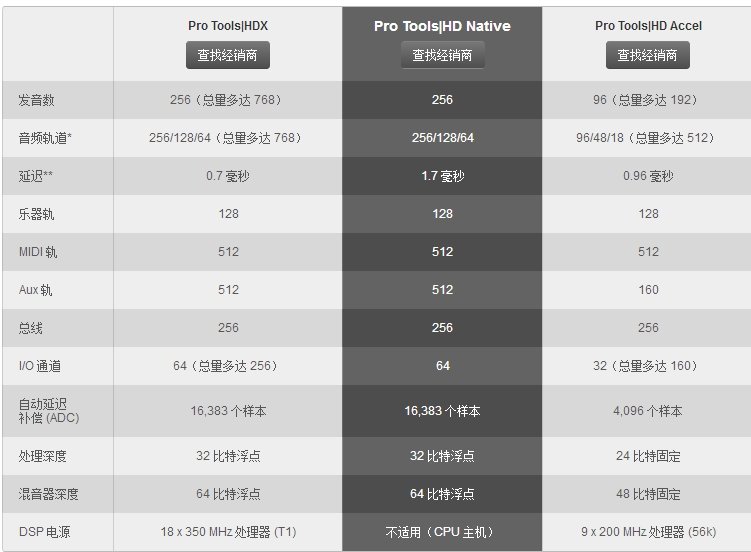751x552 pixels.
Task: Click the 自动延迟补偿 (ADC) row label
Action: [49, 411]
